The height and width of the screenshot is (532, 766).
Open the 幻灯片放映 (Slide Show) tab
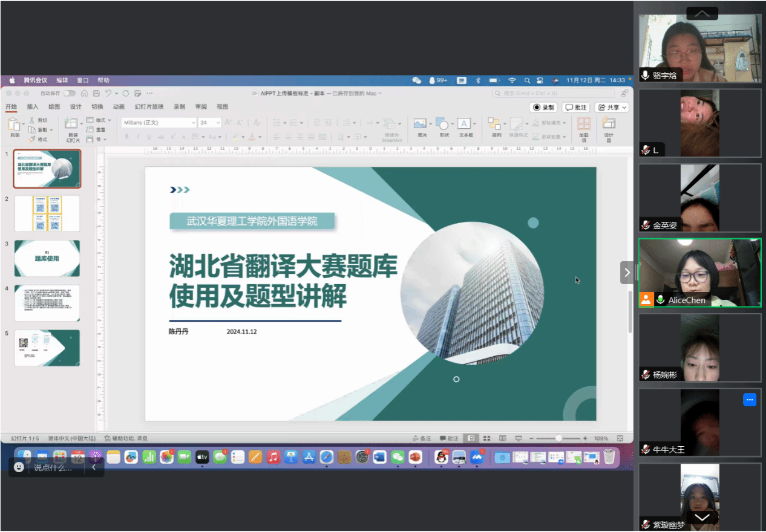149,107
